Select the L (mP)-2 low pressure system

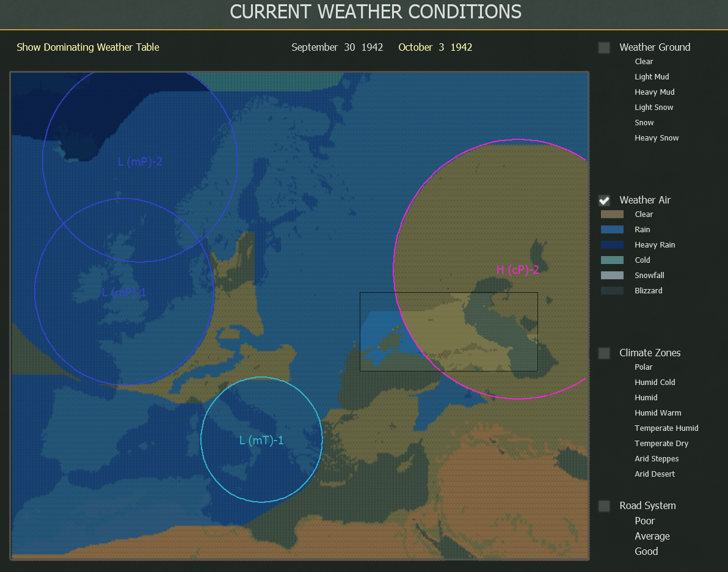tap(140, 161)
